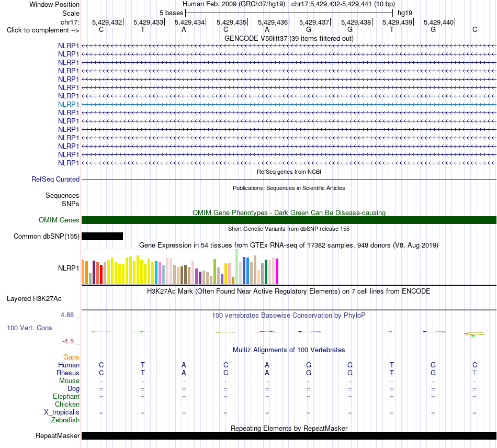Click the dark green OMIM gene bar
Screen dimensions: 497x448
[289, 220]
